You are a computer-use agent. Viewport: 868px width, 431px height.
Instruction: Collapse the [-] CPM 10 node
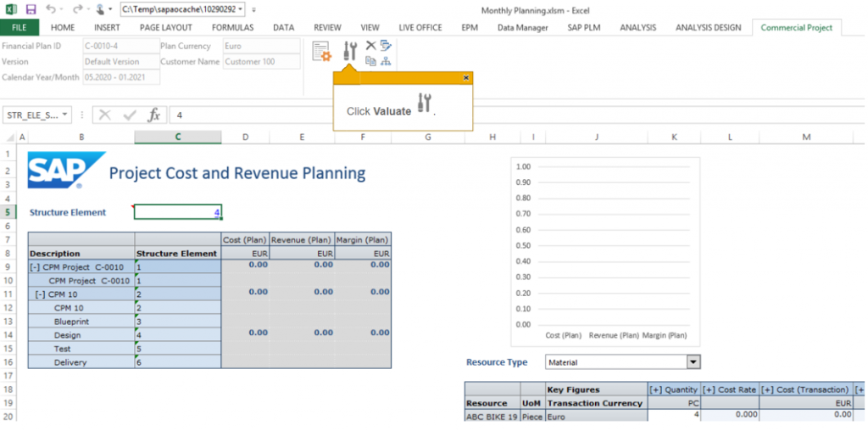coord(41,294)
